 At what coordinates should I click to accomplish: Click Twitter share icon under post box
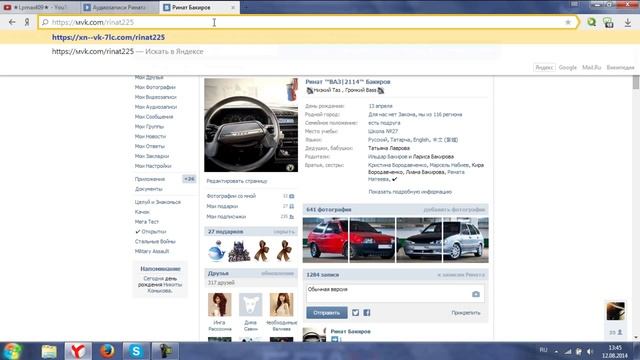tap(356, 313)
